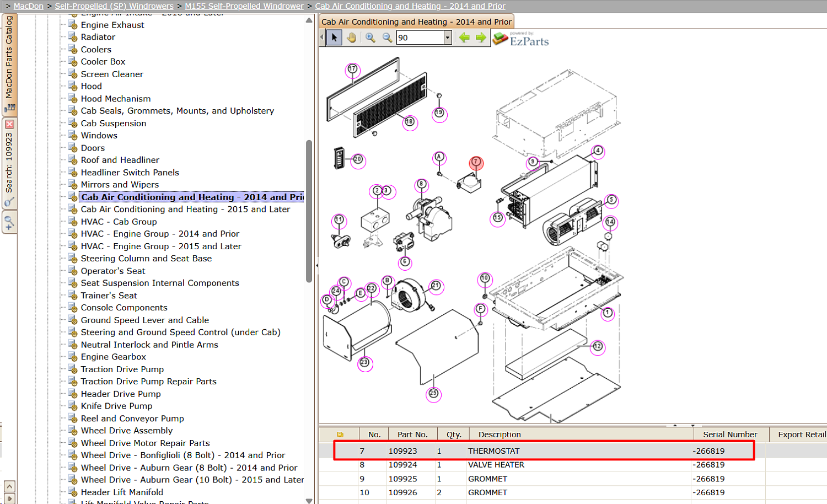Click the zoom value field showing 90
Viewport: 827px width, 504px height.
(x=420, y=37)
